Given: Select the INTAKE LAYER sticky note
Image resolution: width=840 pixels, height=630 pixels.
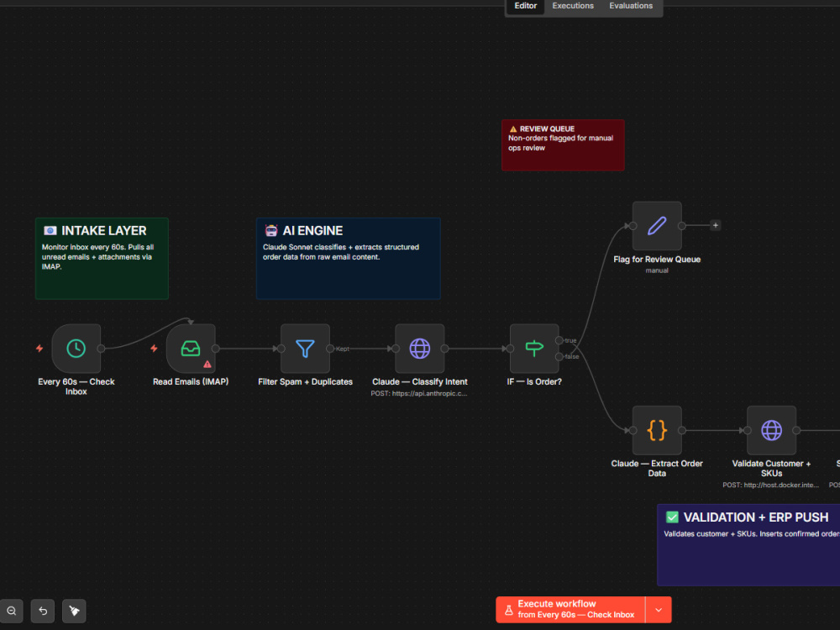Looking at the screenshot, I should click(102, 258).
